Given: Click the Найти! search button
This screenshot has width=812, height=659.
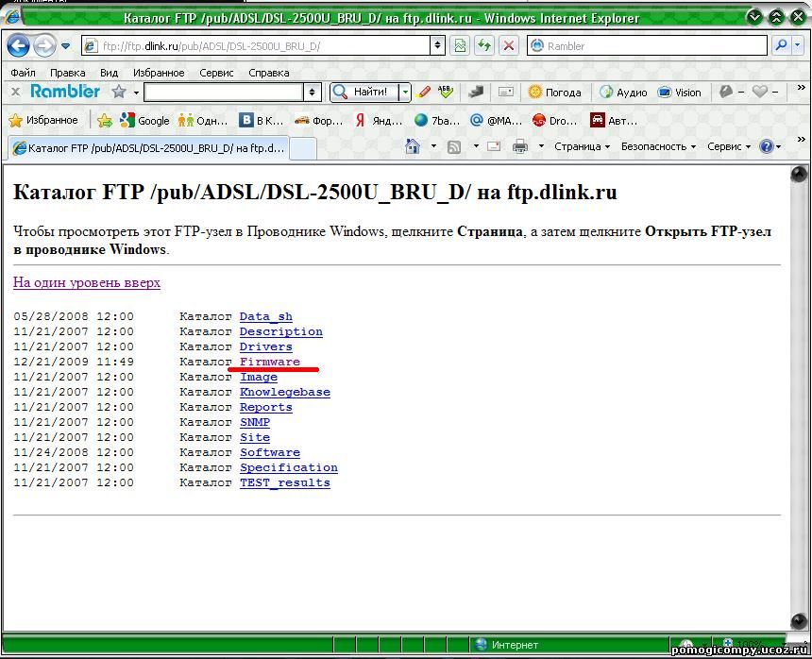Looking at the screenshot, I should tap(364, 93).
